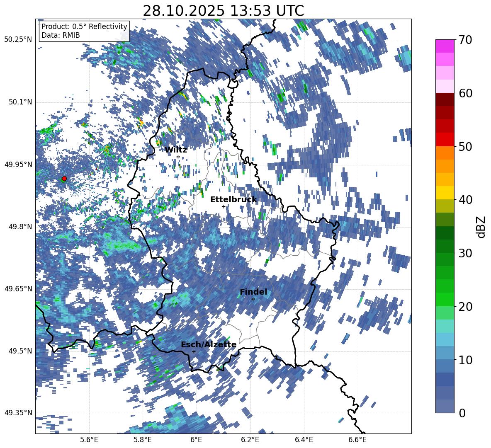
Task: Click the colorbar tick label 30
Action: 465,253
